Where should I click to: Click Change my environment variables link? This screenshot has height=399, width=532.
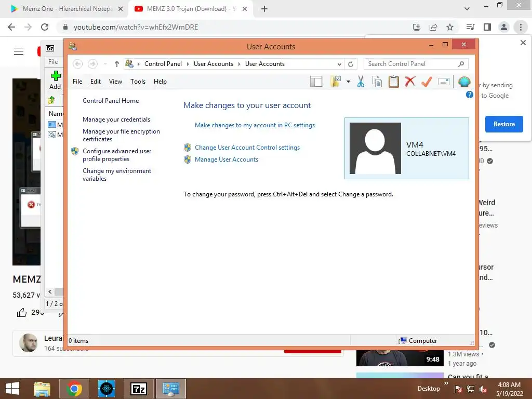point(117,175)
